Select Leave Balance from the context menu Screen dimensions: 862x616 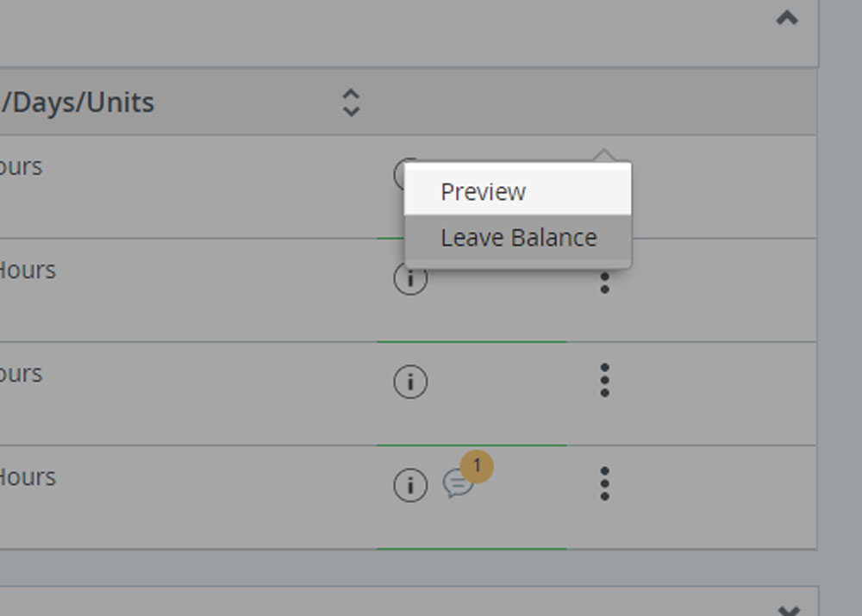click(x=517, y=237)
